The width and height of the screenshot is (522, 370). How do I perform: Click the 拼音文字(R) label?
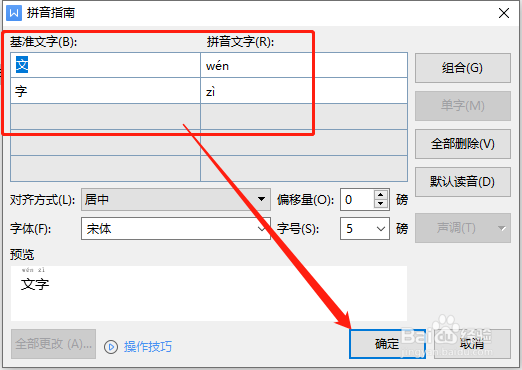tap(240, 42)
